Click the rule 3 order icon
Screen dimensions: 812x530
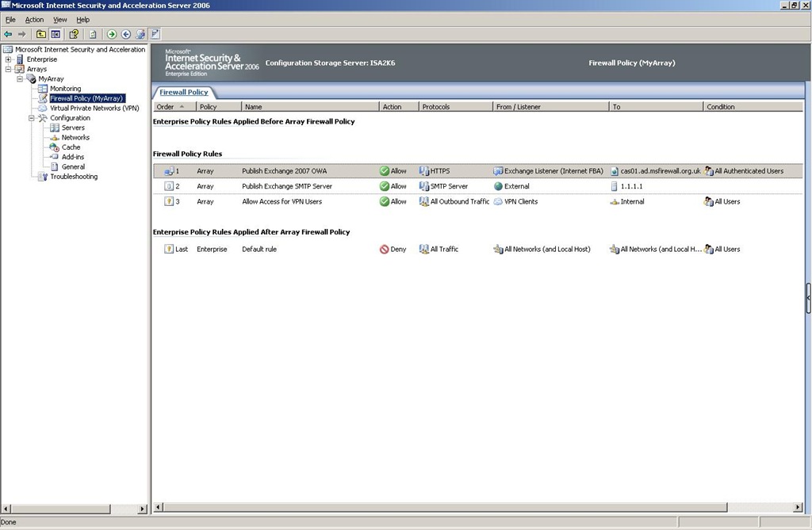click(x=169, y=202)
